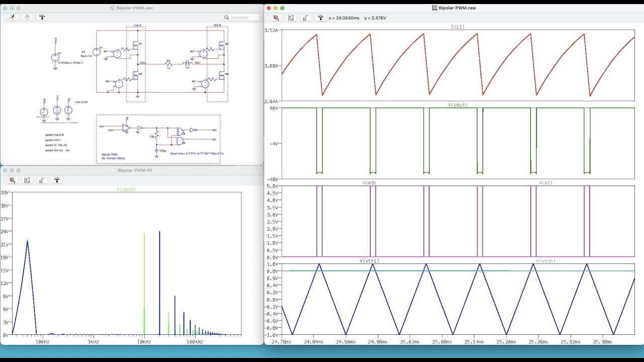Click the add-trace icon in Bipolar PWM.raw toolbar
This screenshot has width=644, height=362.
point(305,18)
